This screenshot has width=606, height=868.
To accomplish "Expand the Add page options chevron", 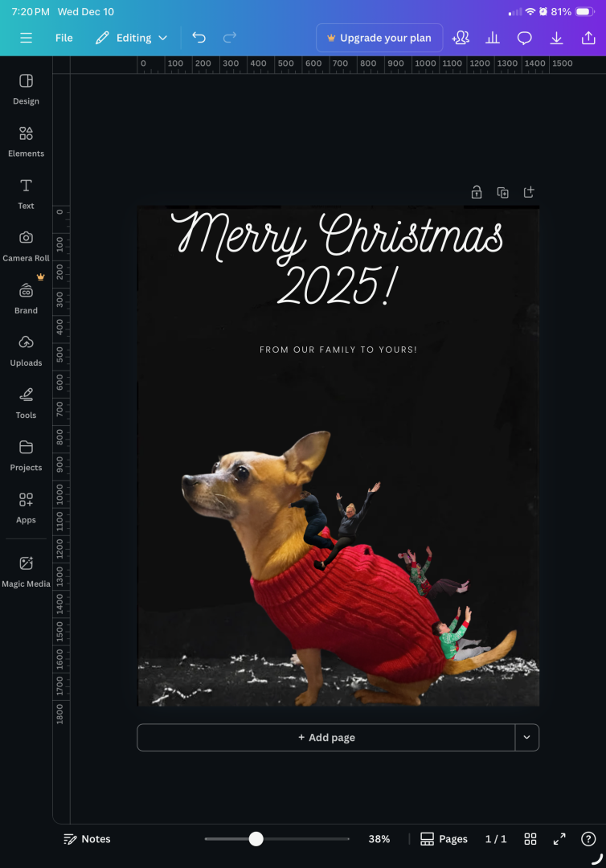I will click(x=526, y=737).
